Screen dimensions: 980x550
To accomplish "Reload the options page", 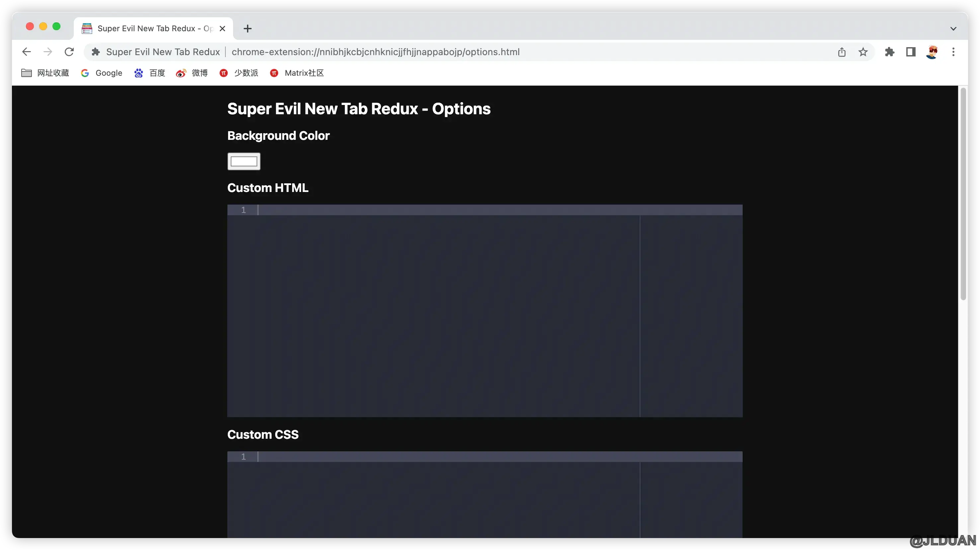I will 69,52.
